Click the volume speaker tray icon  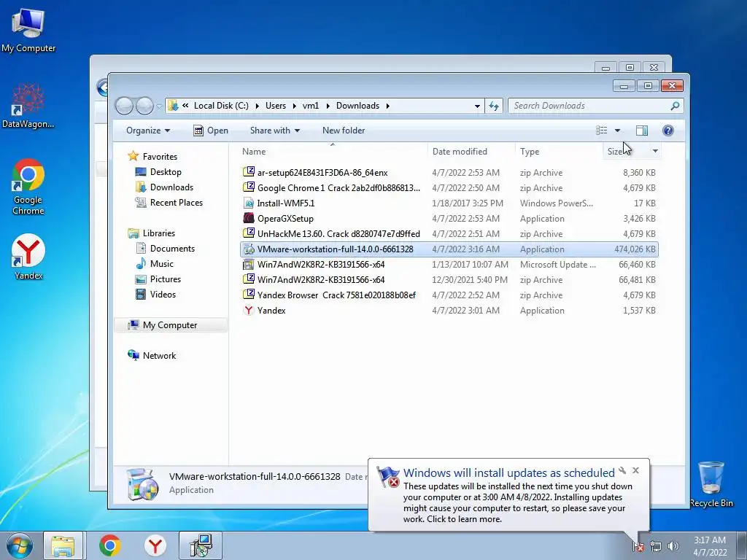[x=673, y=546]
